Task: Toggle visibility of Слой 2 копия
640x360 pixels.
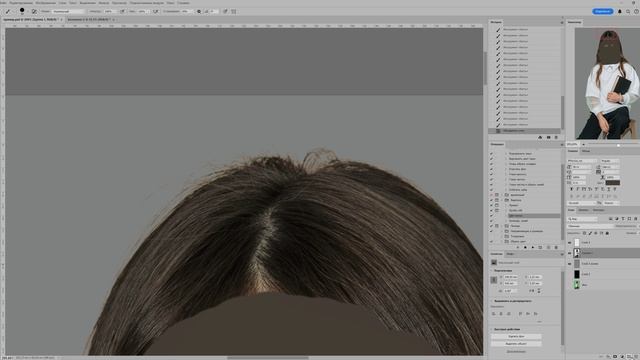Action: 569,264
